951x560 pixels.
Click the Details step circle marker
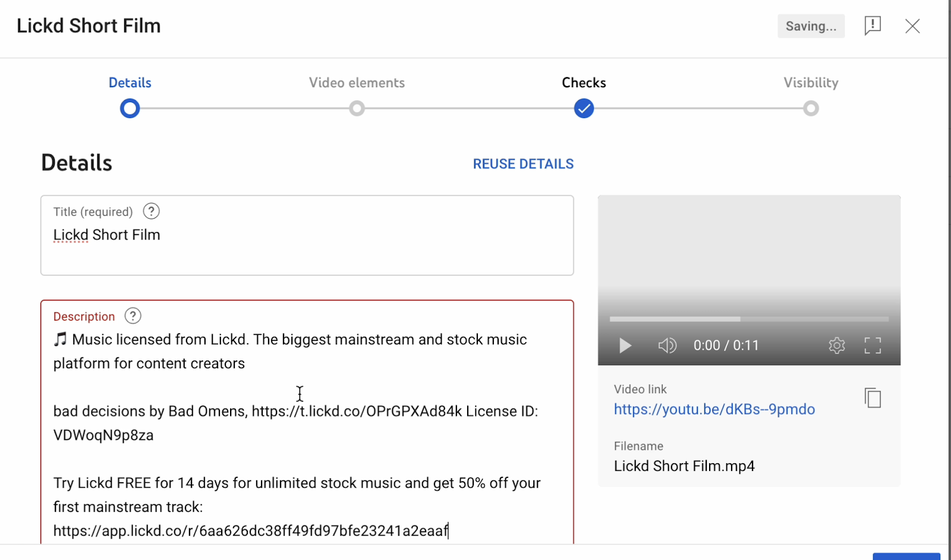click(130, 109)
